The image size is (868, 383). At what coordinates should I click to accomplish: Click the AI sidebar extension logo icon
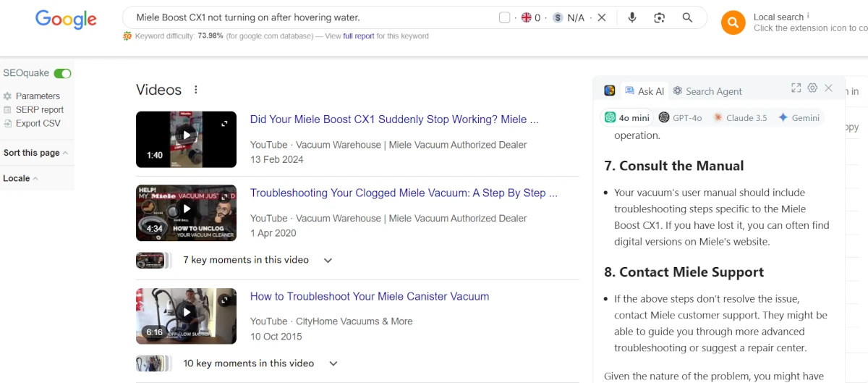(x=610, y=91)
